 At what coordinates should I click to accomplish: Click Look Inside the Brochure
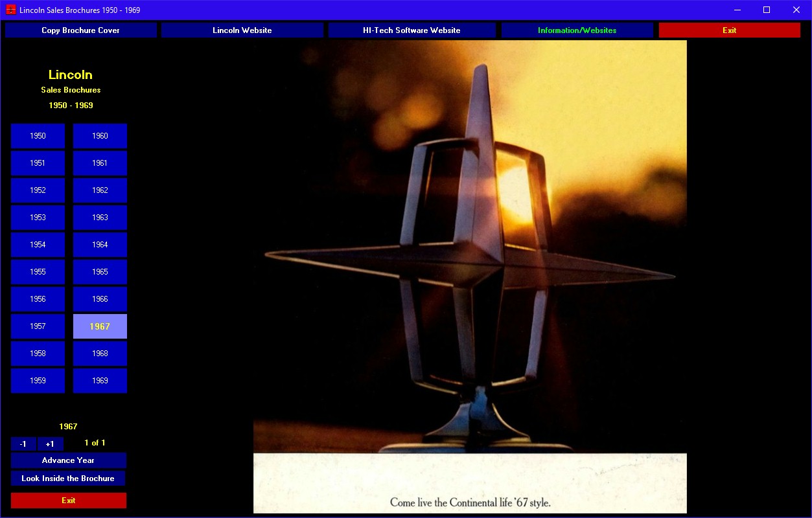[68, 479]
